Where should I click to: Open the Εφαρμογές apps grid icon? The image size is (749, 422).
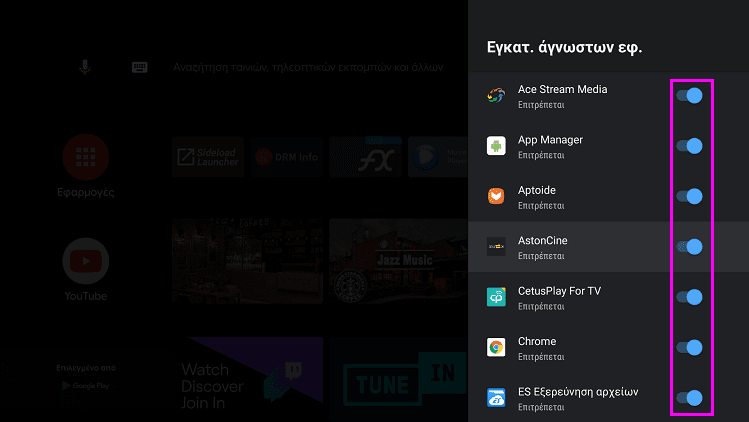click(x=86, y=157)
